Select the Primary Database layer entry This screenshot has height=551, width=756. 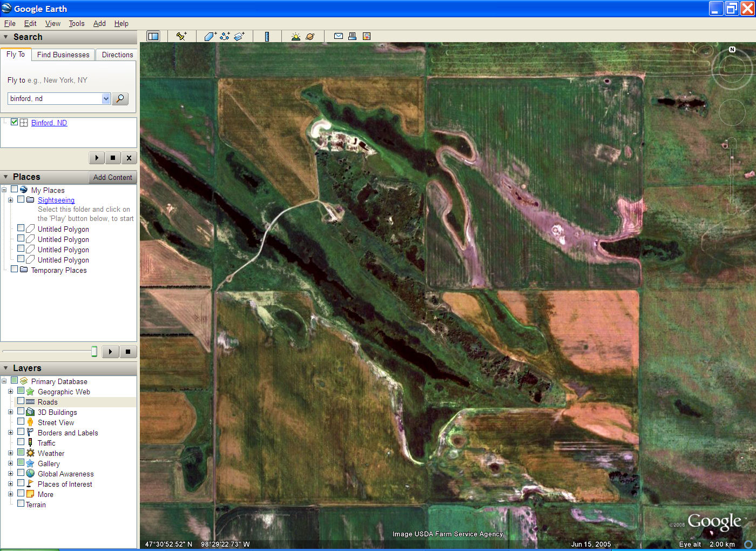pyautogui.click(x=59, y=381)
